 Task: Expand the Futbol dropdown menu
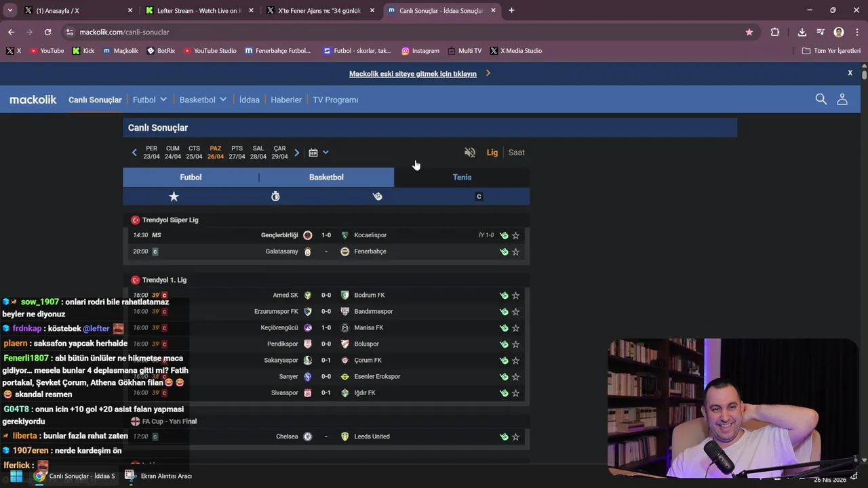click(150, 100)
